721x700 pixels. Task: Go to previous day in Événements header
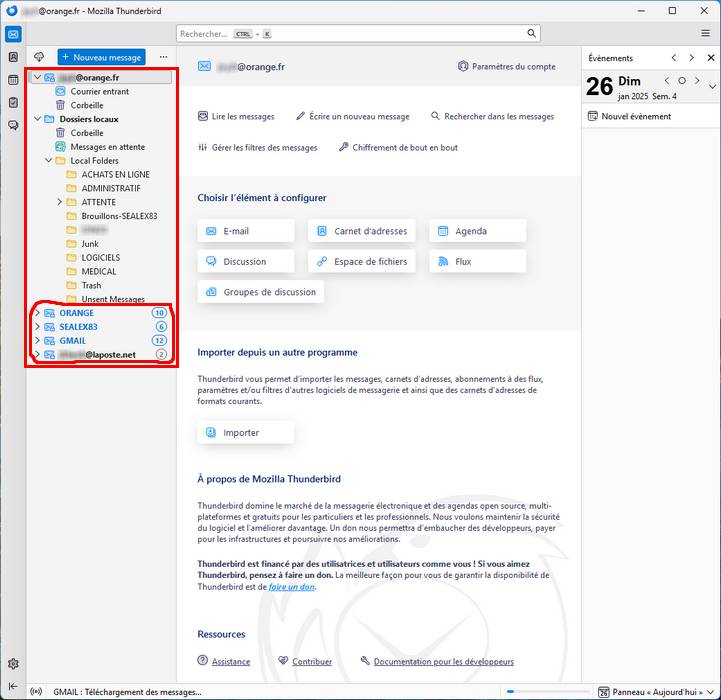pyautogui.click(x=674, y=57)
